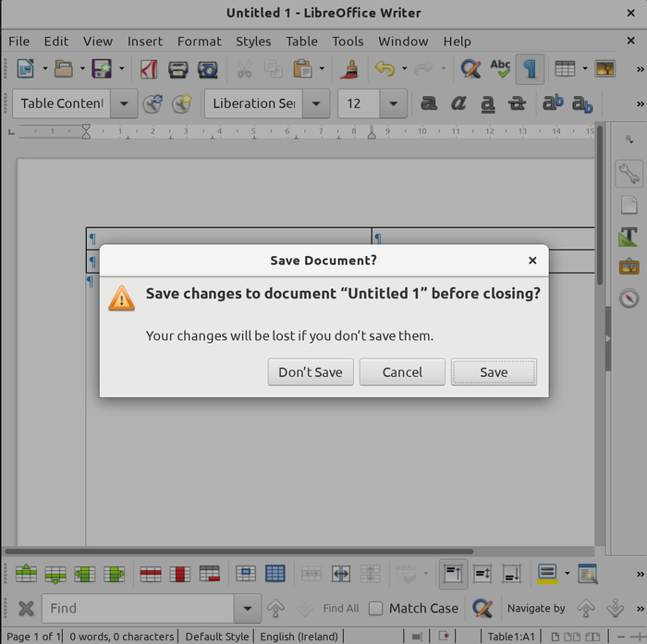Open sidebar Gallery panel

pos(629,267)
